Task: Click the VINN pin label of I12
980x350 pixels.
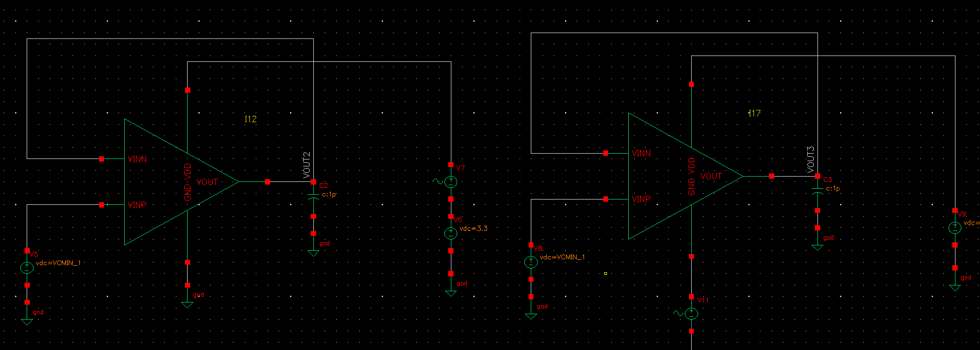Action: tap(137, 159)
